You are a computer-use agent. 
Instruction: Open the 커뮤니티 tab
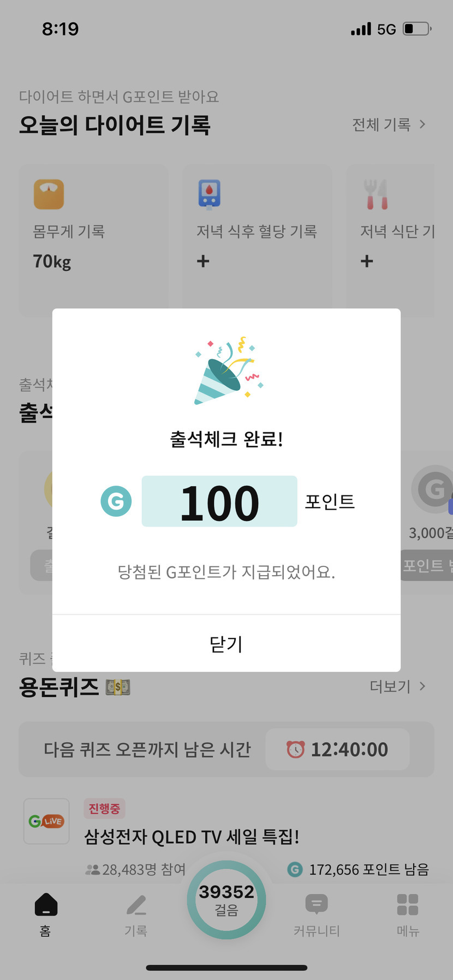[317, 912]
